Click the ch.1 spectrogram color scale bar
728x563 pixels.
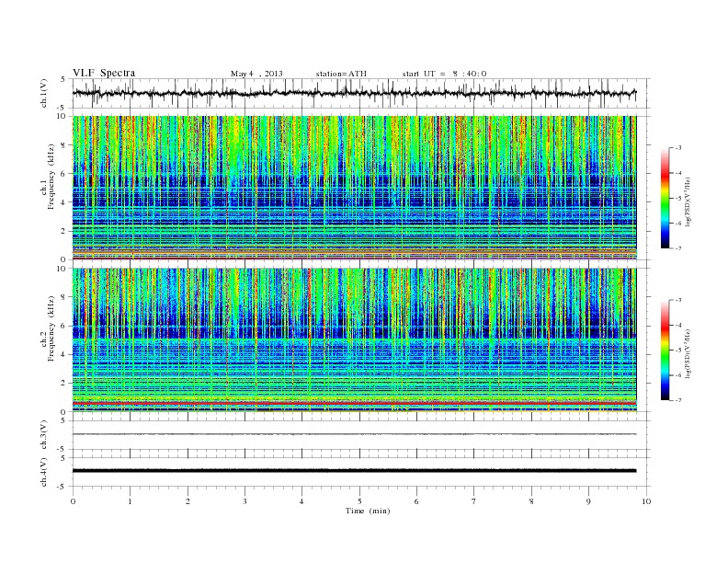665,199
